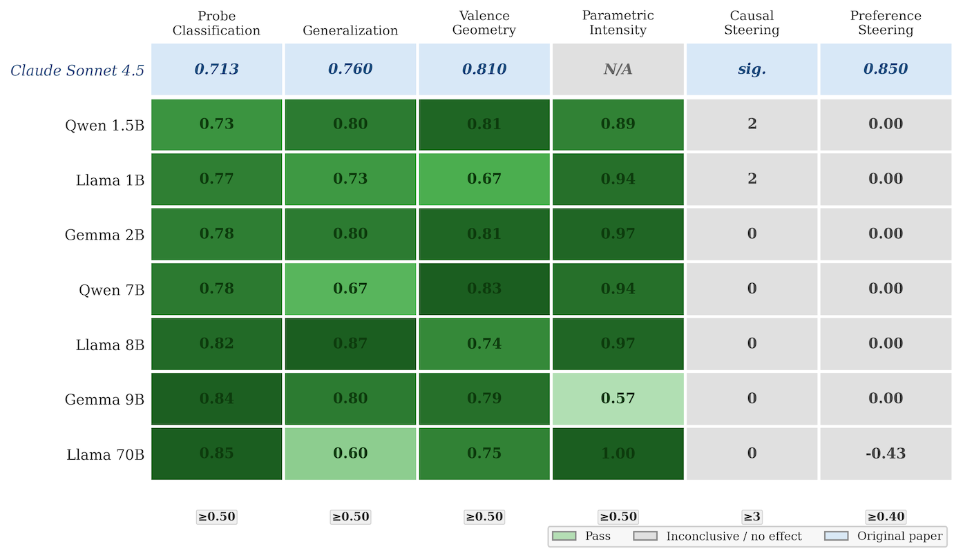
Task: Select the Gemma 9B row label
Action: [x=104, y=399]
